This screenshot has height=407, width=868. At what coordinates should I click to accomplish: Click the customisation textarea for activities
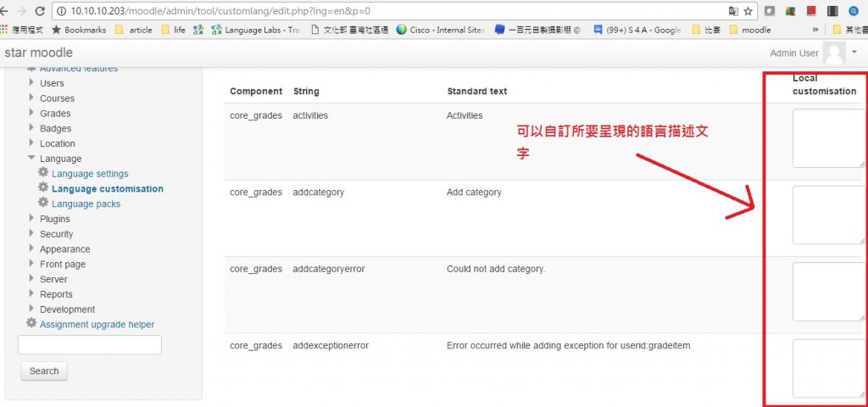pos(828,138)
